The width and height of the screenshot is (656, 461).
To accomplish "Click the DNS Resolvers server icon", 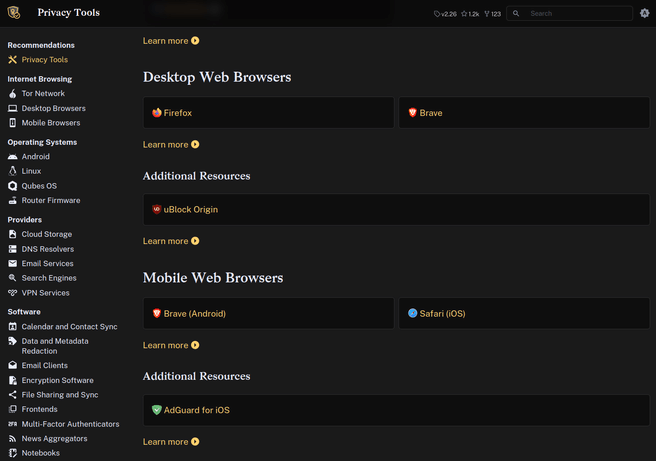I will click(x=13, y=249).
